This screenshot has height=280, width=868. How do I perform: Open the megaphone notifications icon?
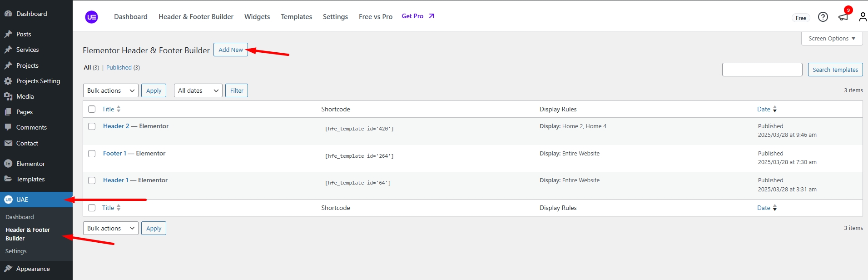point(843,17)
